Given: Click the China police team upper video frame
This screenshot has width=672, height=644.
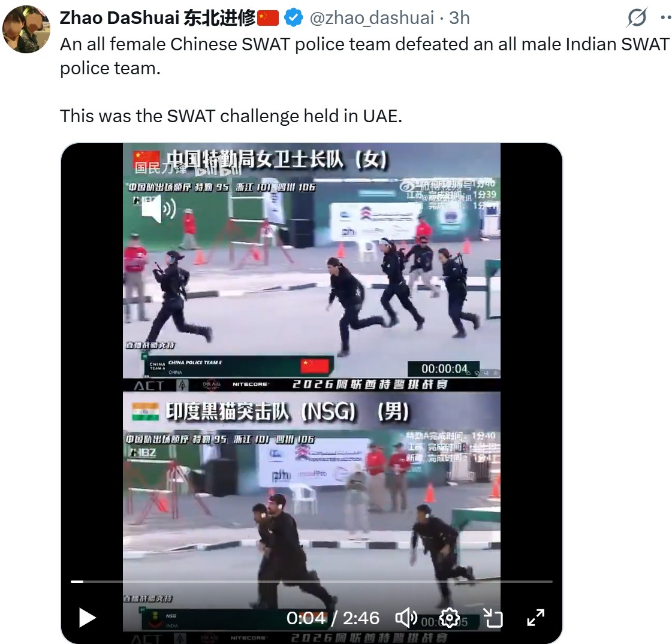Looking at the screenshot, I should coord(312,261).
